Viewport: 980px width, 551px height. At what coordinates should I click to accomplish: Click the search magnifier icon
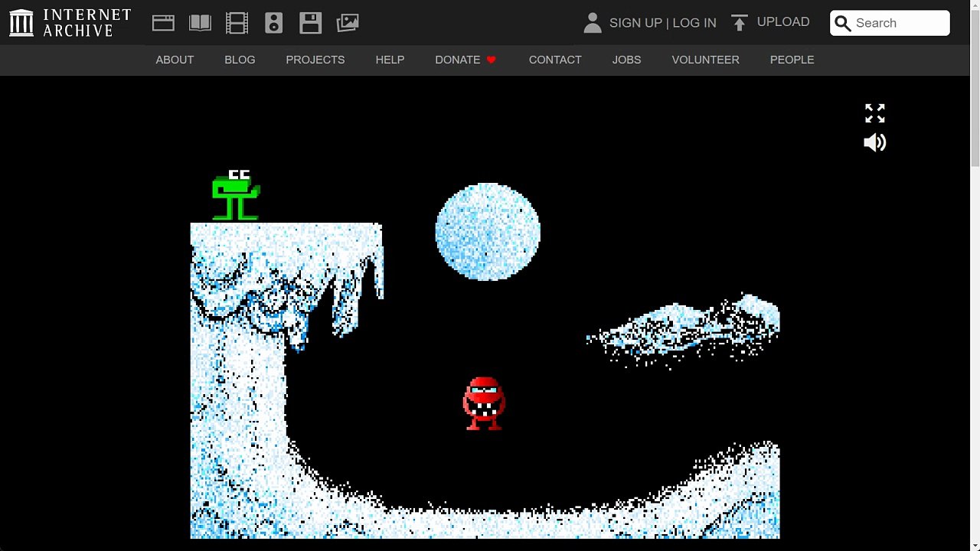click(843, 23)
